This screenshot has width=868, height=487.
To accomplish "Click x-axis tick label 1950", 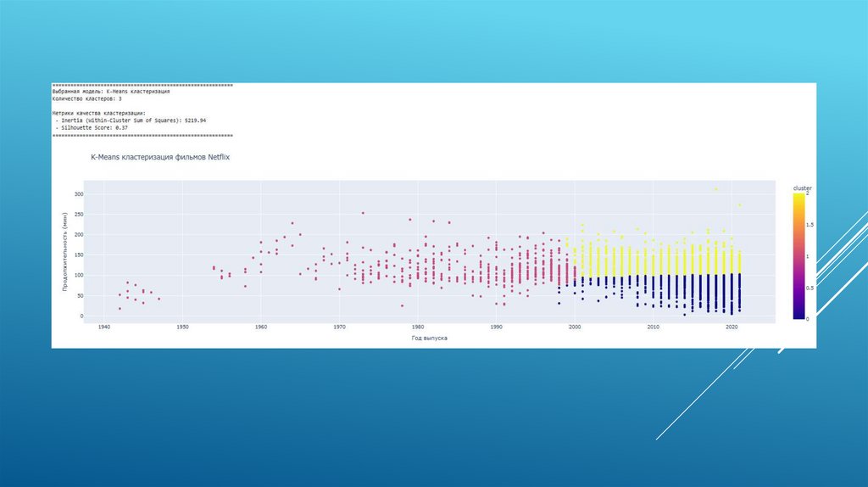I will click(x=183, y=327).
